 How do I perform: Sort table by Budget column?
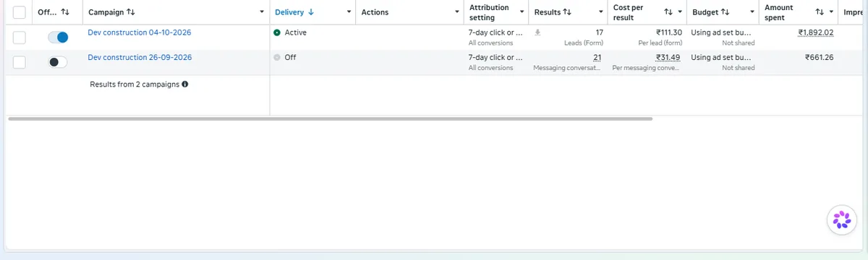[x=711, y=12]
